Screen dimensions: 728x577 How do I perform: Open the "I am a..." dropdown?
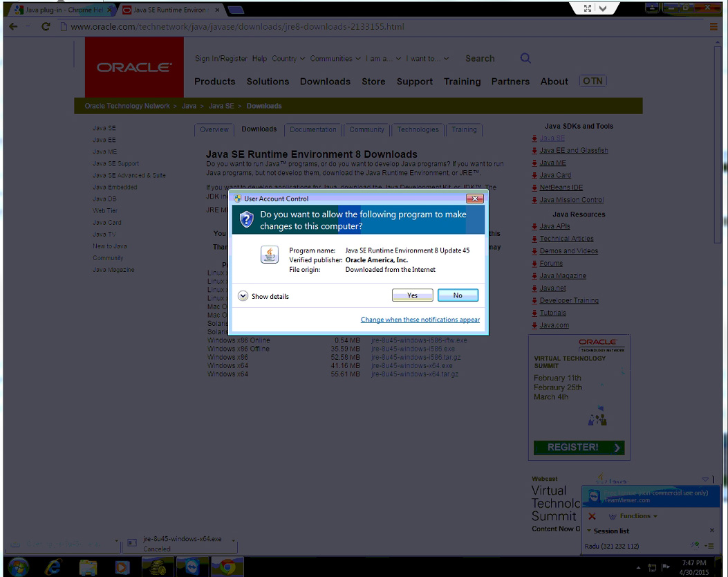tap(383, 59)
